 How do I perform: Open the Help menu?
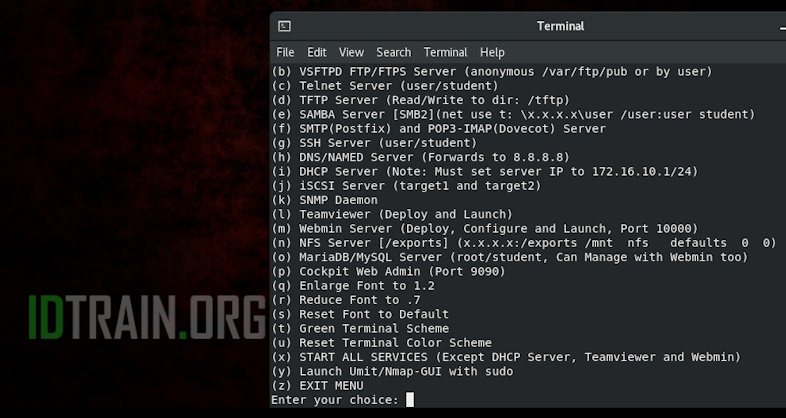click(492, 52)
